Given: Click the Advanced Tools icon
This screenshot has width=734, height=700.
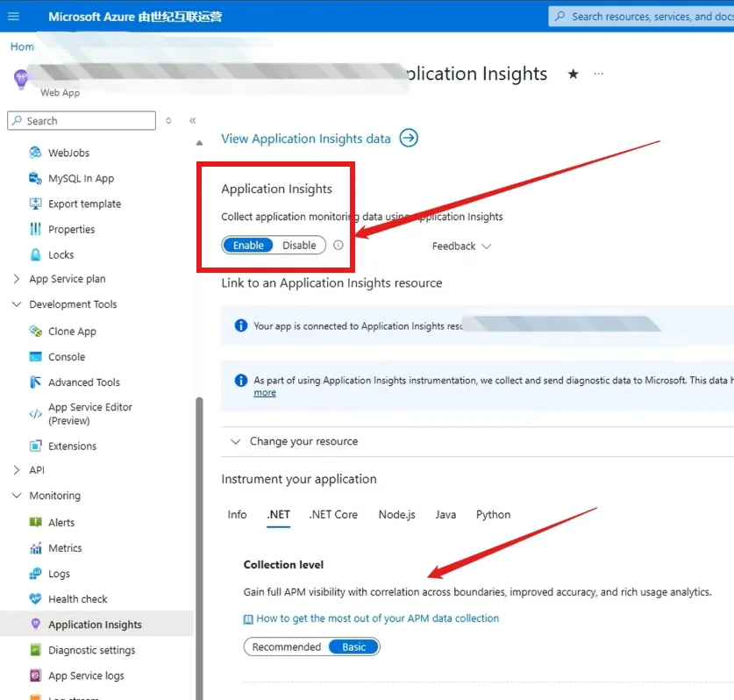Looking at the screenshot, I should point(35,382).
